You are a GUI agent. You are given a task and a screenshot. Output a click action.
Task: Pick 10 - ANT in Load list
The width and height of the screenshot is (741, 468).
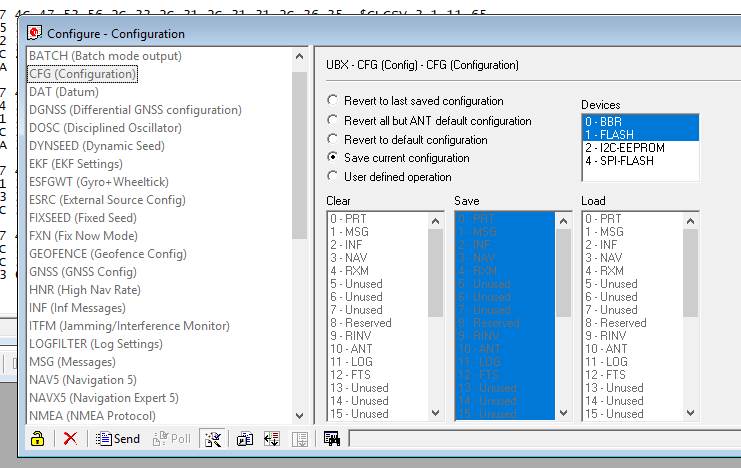pos(606,349)
